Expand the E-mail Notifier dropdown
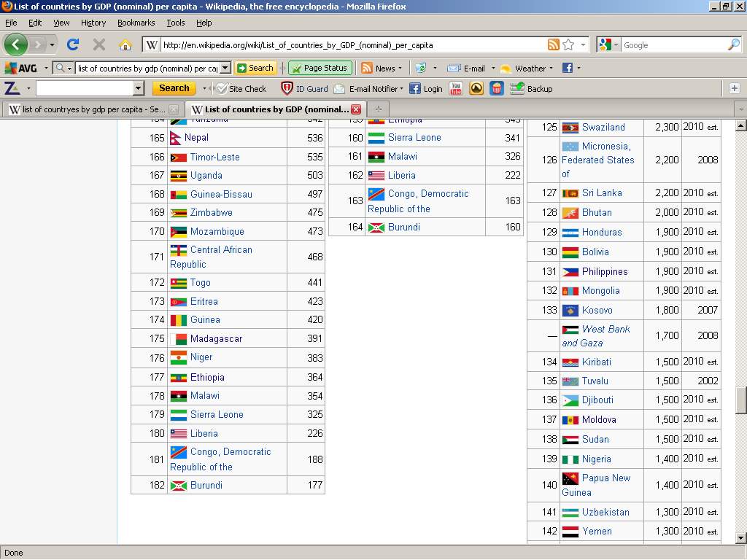This screenshot has height=560, width=747. point(400,89)
